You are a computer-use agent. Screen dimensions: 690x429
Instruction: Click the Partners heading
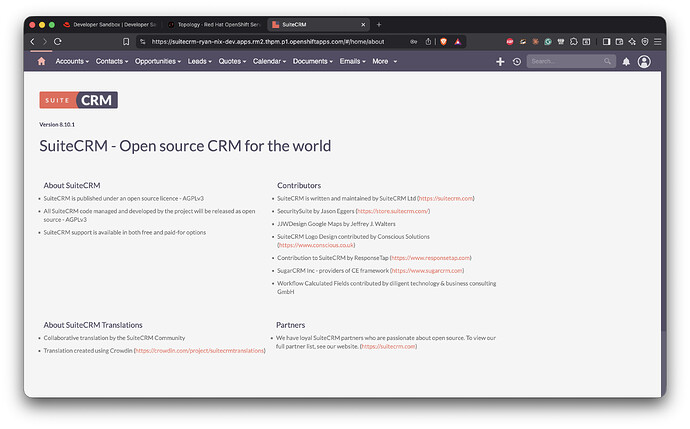tap(290, 325)
